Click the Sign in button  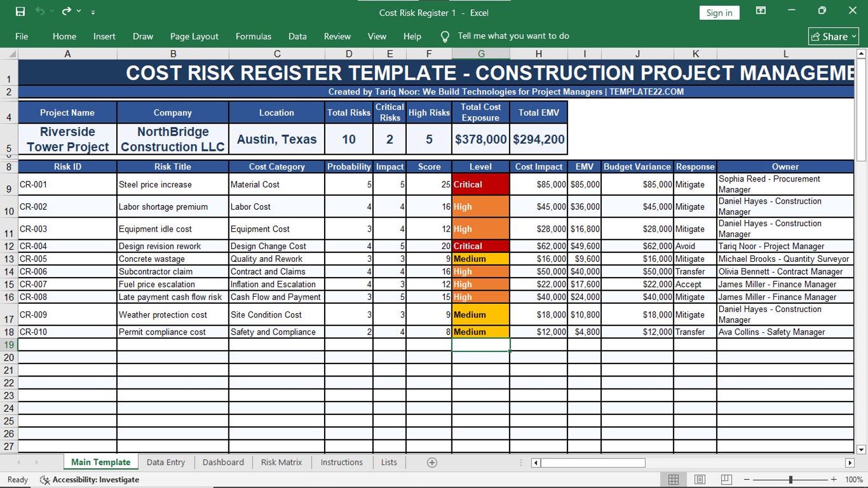pyautogui.click(x=719, y=13)
